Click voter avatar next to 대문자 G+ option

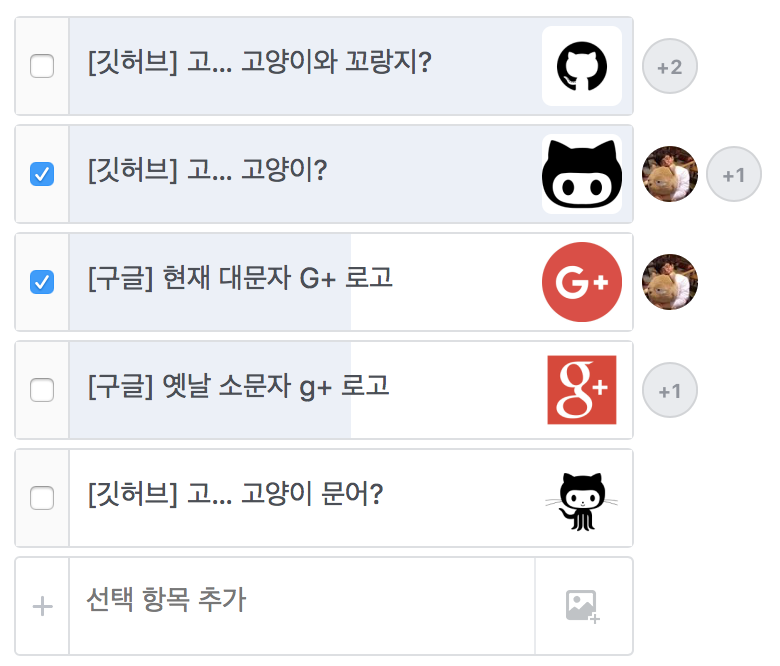[669, 282]
